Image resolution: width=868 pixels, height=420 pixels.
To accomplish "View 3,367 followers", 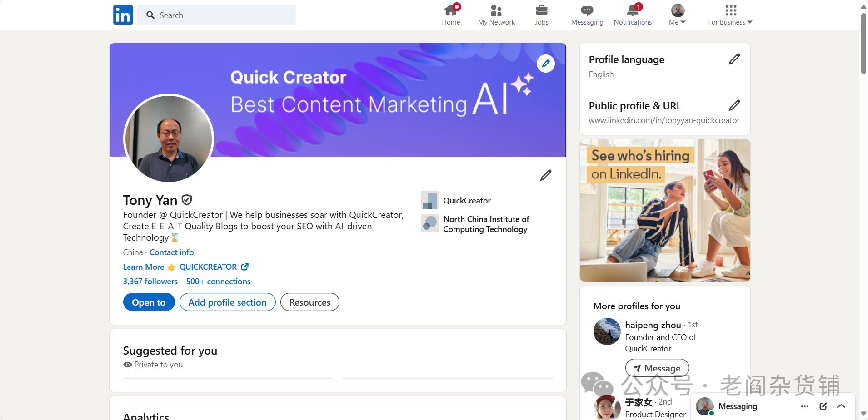I will tap(150, 282).
